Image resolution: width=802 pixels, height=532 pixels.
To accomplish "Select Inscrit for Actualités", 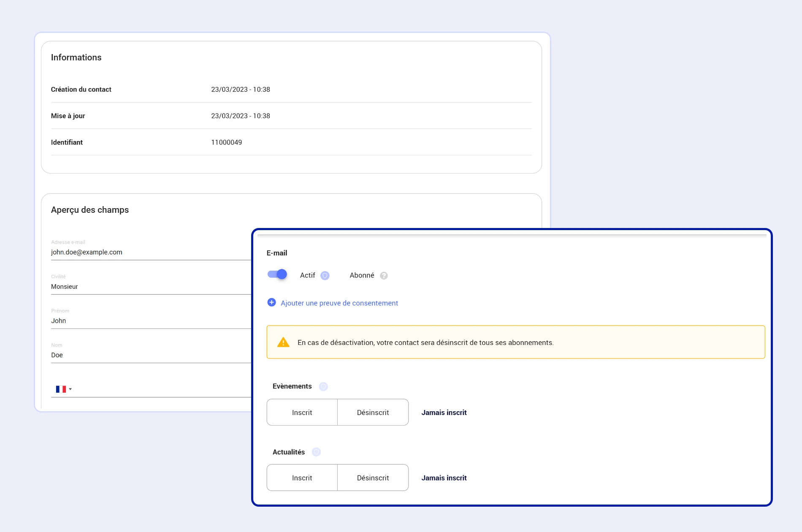I will point(302,478).
